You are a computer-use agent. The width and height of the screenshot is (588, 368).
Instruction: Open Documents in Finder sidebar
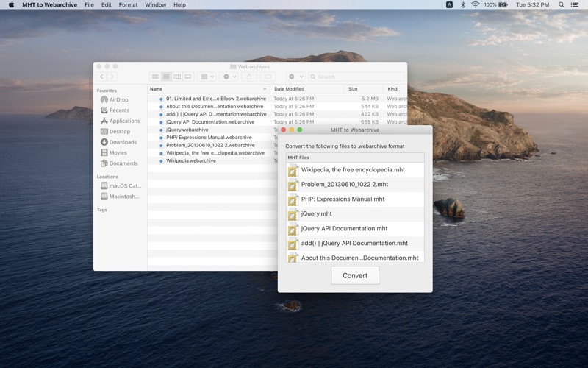tap(119, 163)
